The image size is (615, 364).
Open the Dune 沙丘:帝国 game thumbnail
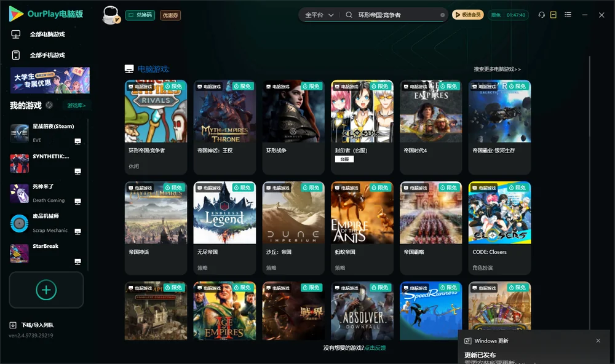tap(293, 213)
